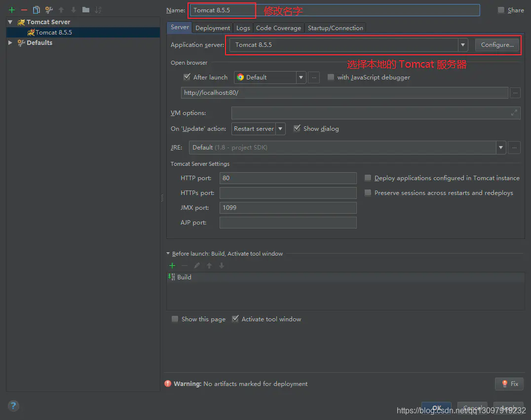Switch to the Logs tab
This screenshot has height=420, width=531.
pos(243,28)
